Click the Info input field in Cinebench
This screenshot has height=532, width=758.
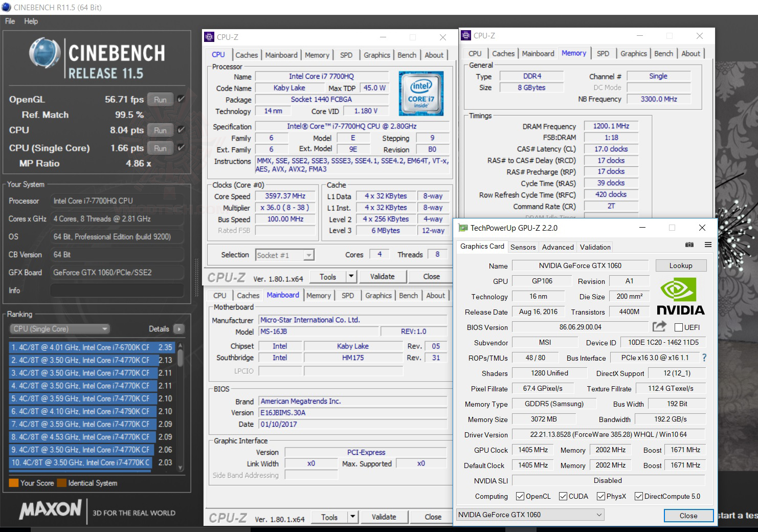[x=117, y=291]
